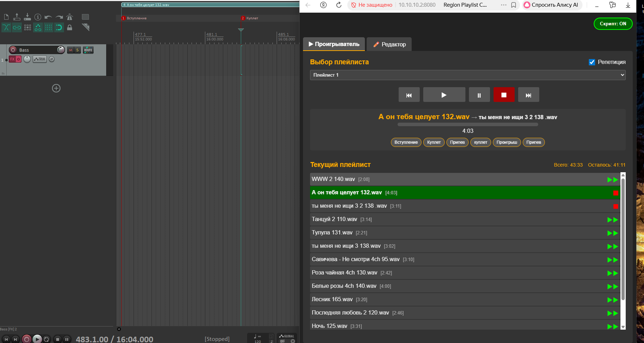Toggle the Скрипт: ON button
This screenshot has width=644, height=343.
[x=613, y=24]
